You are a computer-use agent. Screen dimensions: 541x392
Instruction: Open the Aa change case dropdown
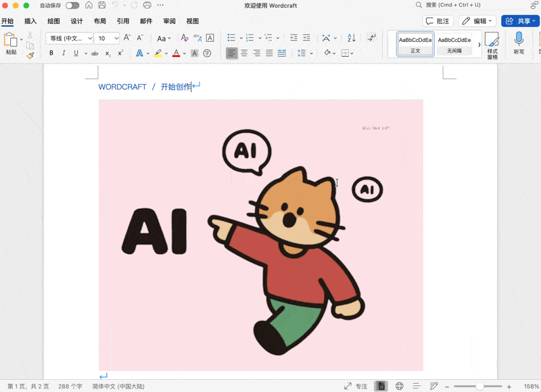coord(164,39)
